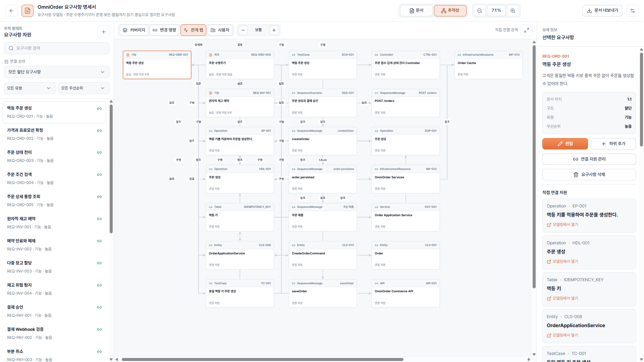Viewport: 644px width, 362px height.
Task: Click the link icon for 다중 창고 할당
Action: click(x=99, y=263)
